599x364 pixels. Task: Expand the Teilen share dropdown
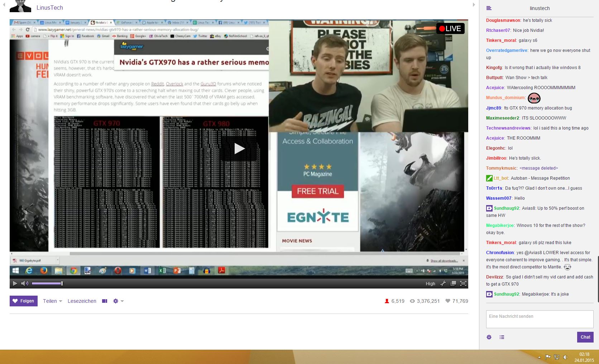(52, 301)
